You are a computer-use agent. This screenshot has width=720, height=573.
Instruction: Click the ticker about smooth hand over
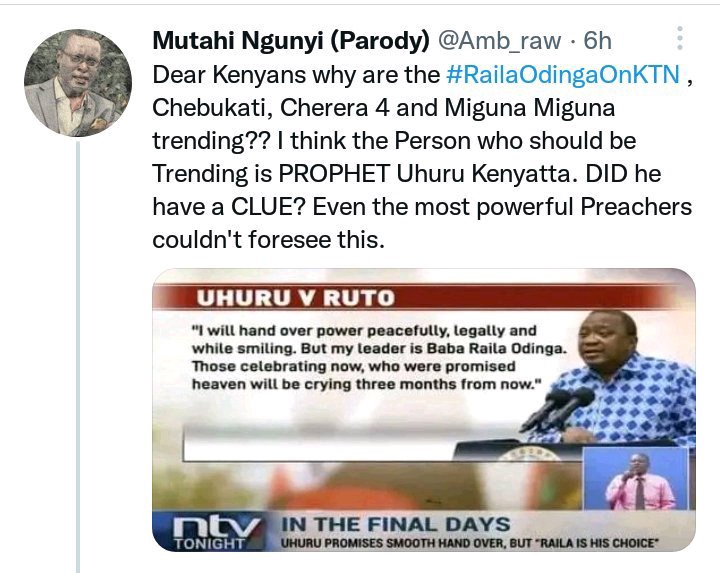pyautogui.click(x=469, y=543)
